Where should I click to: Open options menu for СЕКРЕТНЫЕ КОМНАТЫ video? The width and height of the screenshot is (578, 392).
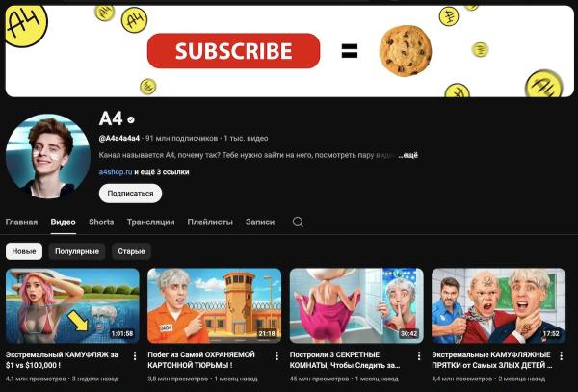pos(419,355)
